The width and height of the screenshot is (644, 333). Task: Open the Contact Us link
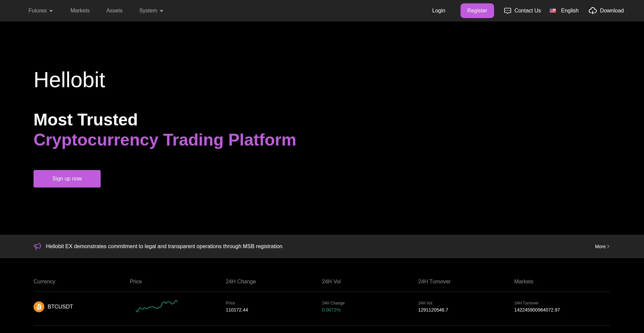click(x=527, y=11)
